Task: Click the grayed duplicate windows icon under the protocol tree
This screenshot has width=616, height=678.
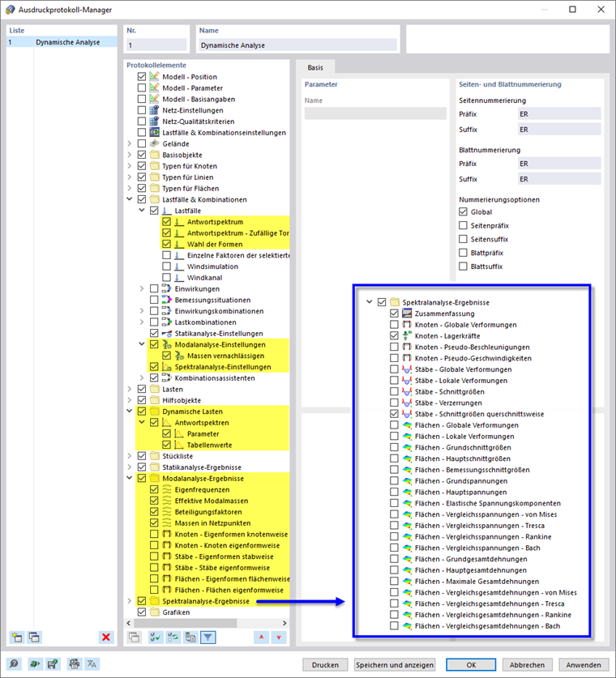Action: tap(135, 637)
